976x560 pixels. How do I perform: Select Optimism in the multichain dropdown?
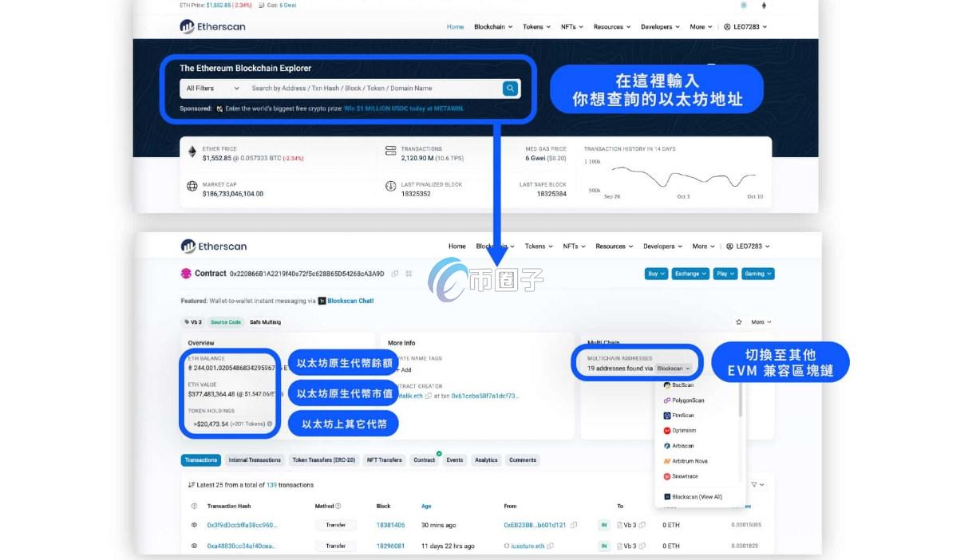pyautogui.click(x=685, y=430)
